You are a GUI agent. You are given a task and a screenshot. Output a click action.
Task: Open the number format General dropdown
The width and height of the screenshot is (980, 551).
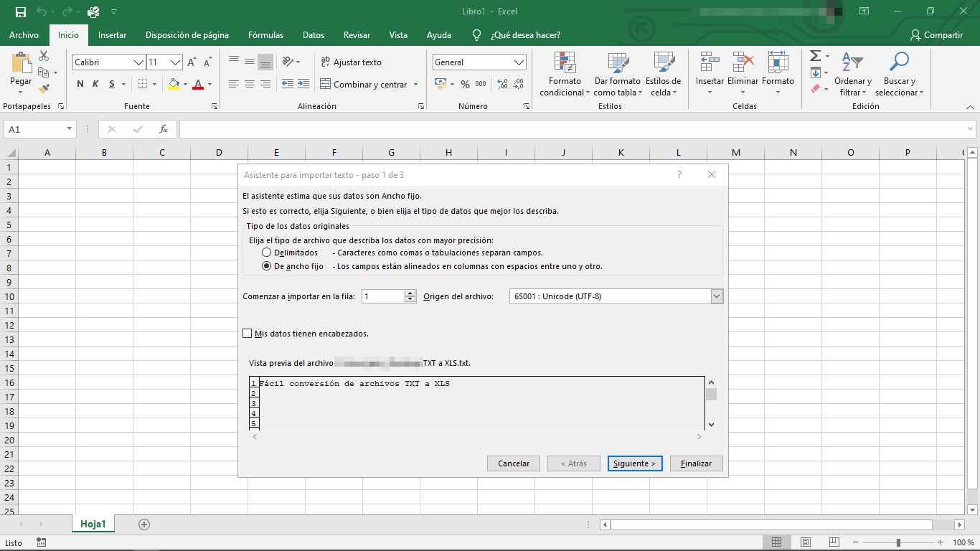[x=520, y=62]
